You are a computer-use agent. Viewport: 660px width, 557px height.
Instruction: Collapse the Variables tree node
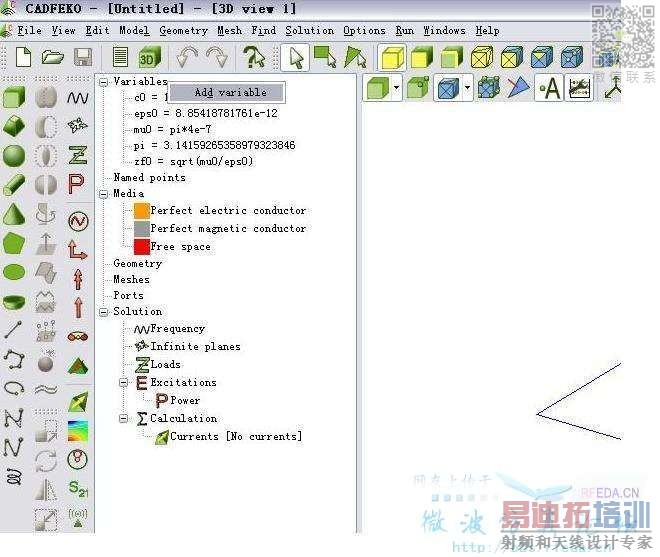point(104,82)
